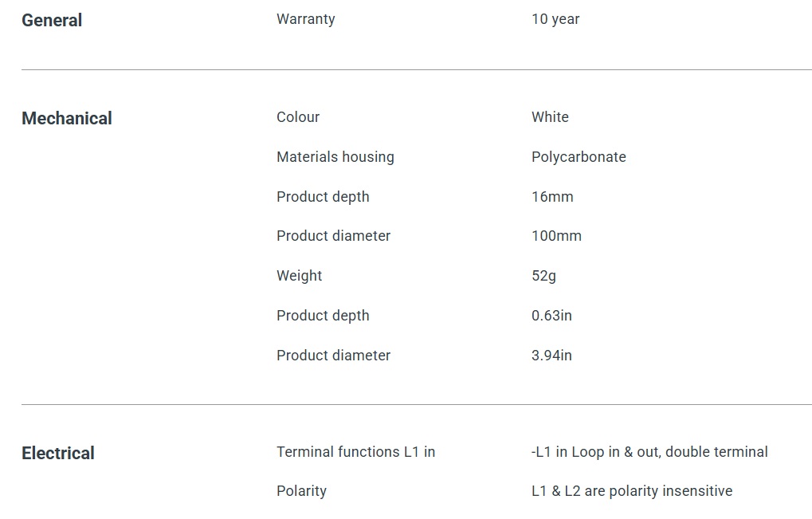Image resolution: width=812 pixels, height=519 pixels.
Task: Click the 52g weight value
Action: click(543, 276)
